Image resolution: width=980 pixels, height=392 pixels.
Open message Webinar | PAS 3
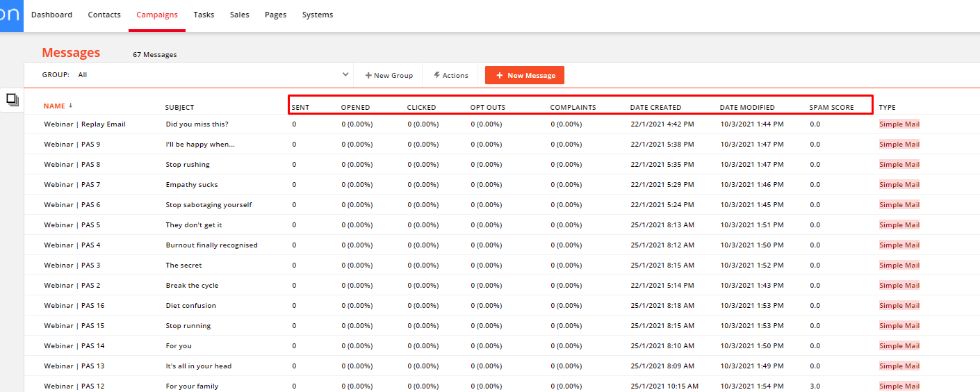[72, 266]
